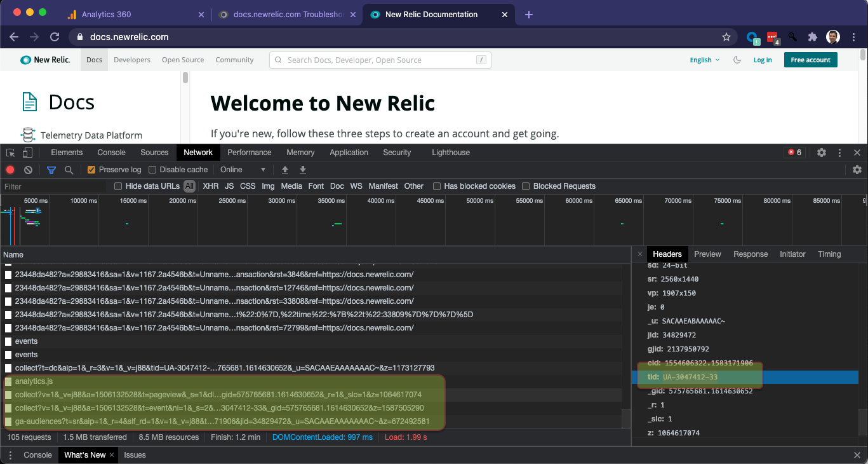Switch to the Timing tab
The image size is (868, 464).
click(x=829, y=254)
